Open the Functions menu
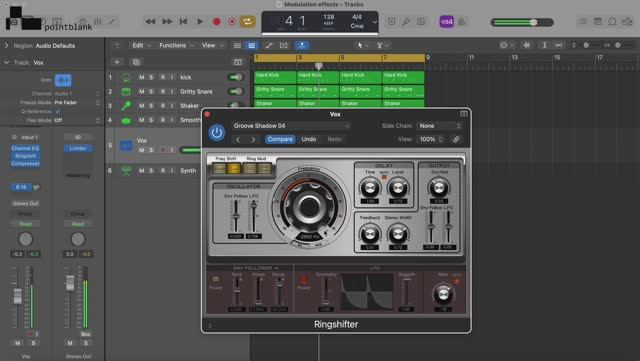The width and height of the screenshot is (640, 361). pos(175,45)
